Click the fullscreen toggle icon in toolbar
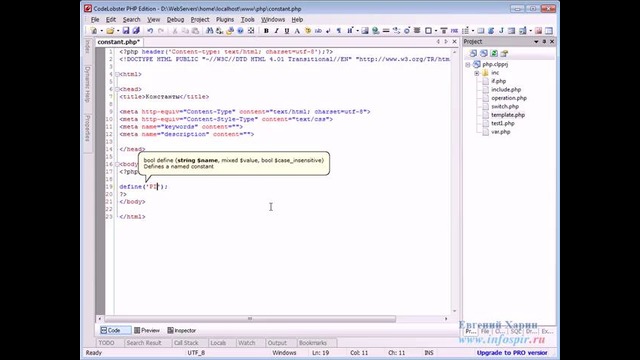This screenshot has height=360, width=640. click(x=251, y=31)
